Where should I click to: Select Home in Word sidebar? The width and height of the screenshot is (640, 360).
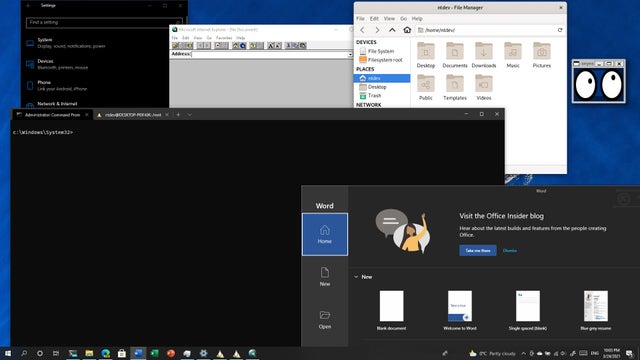click(x=325, y=234)
